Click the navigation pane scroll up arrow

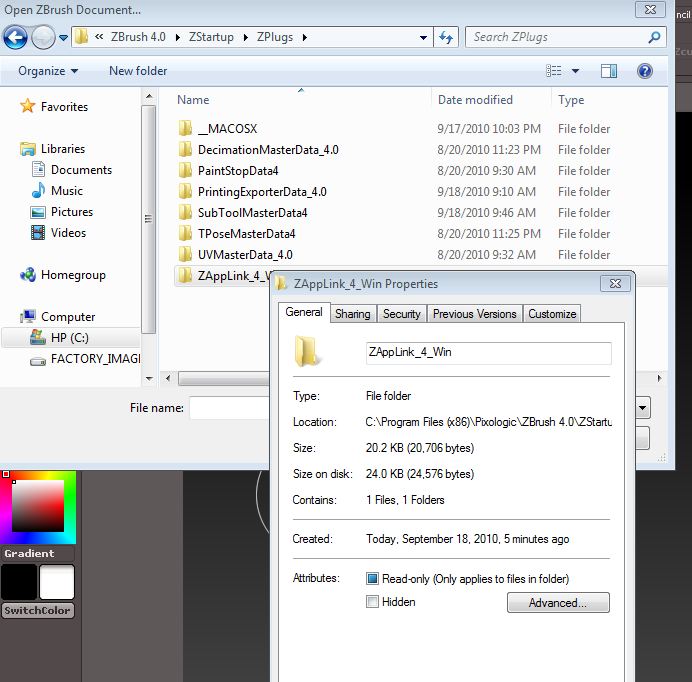click(149, 96)
